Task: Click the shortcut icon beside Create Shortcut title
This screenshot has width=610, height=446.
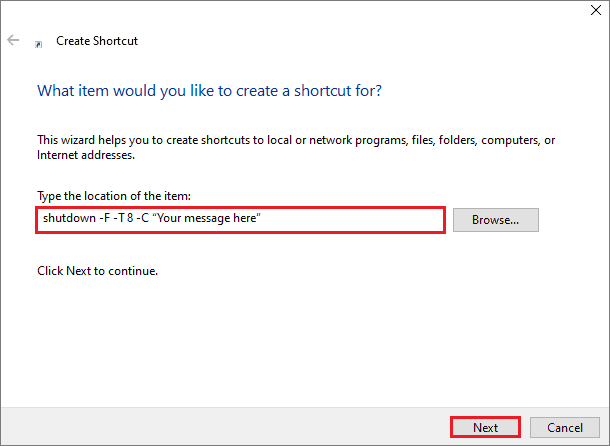Action: click(39, 45)
